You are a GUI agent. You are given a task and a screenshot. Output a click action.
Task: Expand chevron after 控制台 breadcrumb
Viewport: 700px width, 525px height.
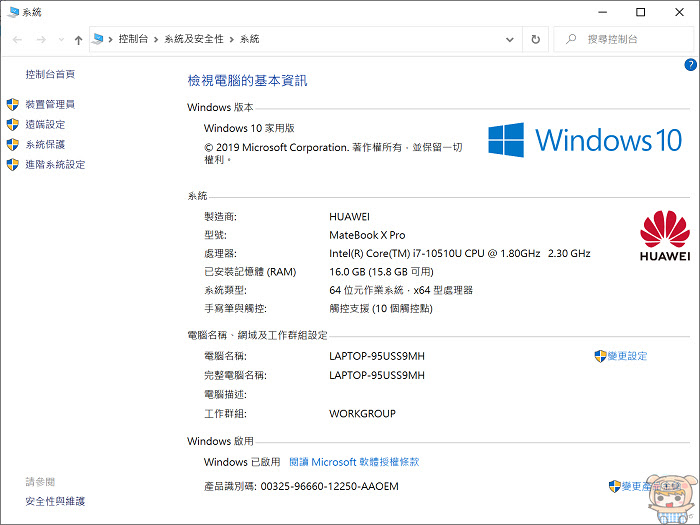tap(156, 40)
